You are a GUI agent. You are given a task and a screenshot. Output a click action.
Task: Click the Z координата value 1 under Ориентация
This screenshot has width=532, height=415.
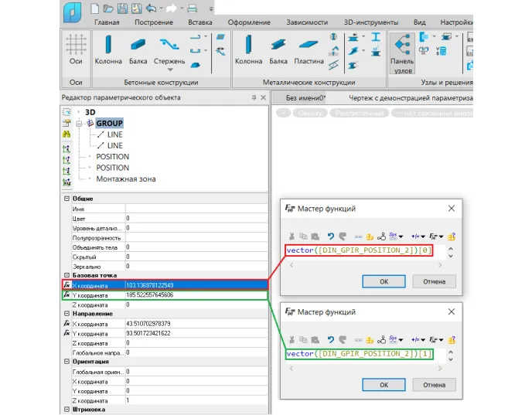coord(196,400)
